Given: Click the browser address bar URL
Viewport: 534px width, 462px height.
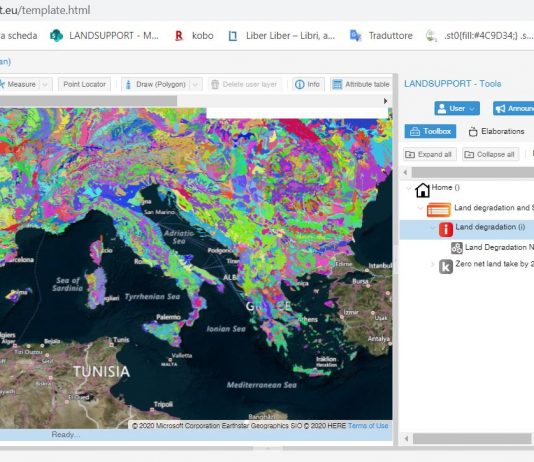Looking at the screenshot, I should pos(45,10).
